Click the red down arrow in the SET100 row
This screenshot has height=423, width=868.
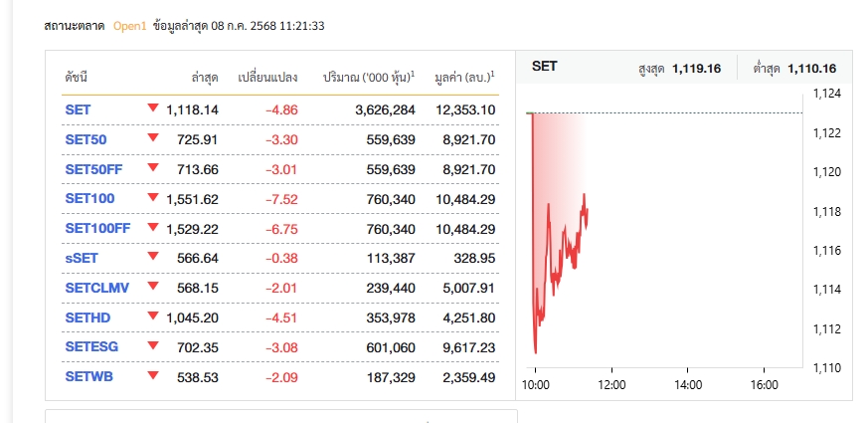click(153, 197)
